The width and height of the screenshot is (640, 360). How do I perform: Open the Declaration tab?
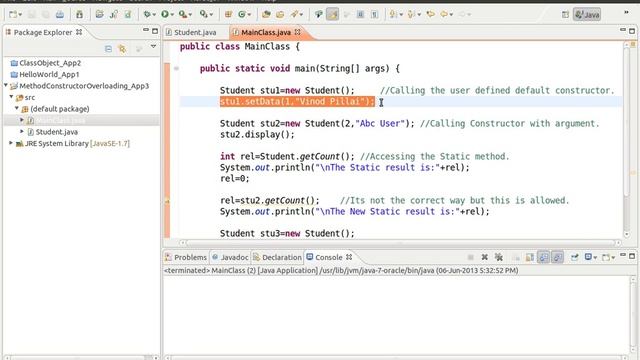[x=277, y=257]
